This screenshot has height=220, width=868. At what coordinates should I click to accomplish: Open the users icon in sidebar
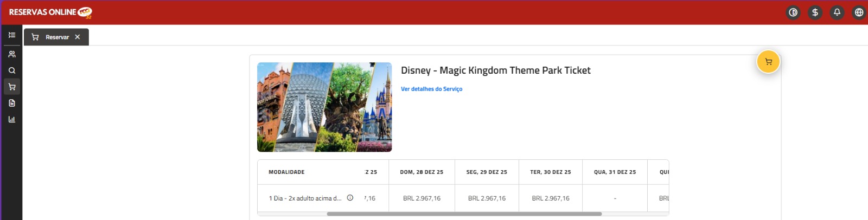[12, 54]
